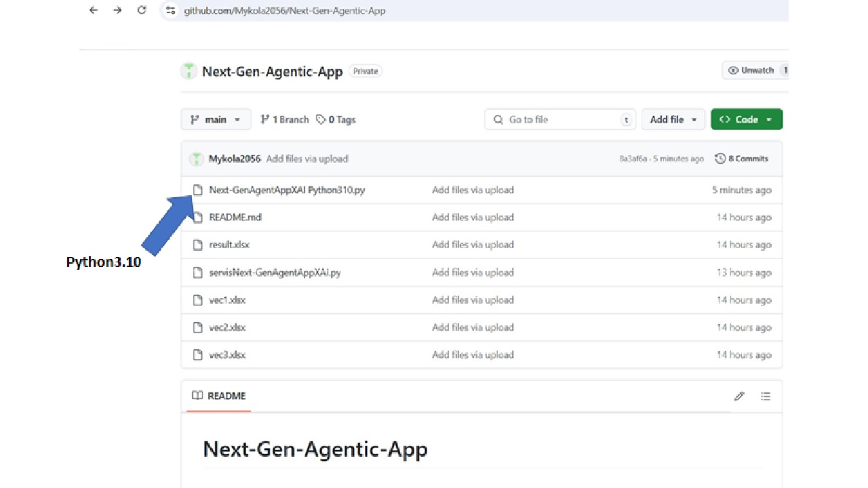Open the Add file dropdown
This screenshot has height=488, width=868.
coord(673,119)
